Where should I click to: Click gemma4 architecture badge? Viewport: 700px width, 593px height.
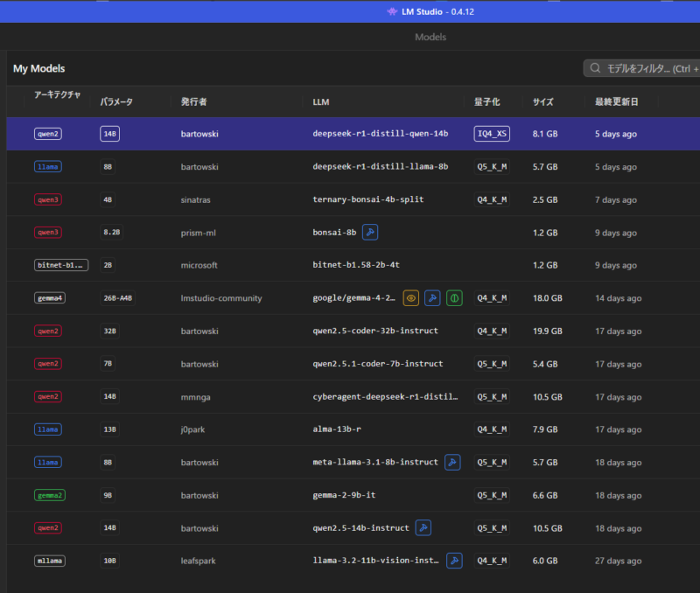50,298
